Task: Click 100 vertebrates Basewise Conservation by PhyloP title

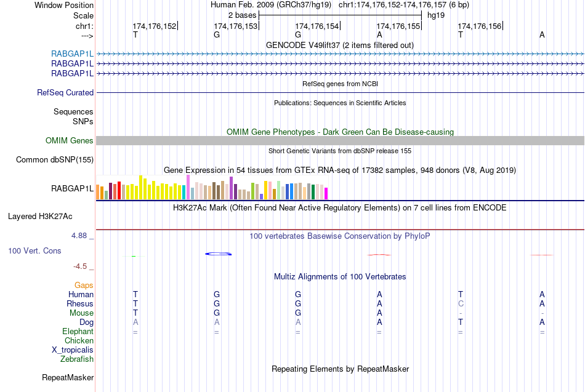Action: tap(340, 236)
